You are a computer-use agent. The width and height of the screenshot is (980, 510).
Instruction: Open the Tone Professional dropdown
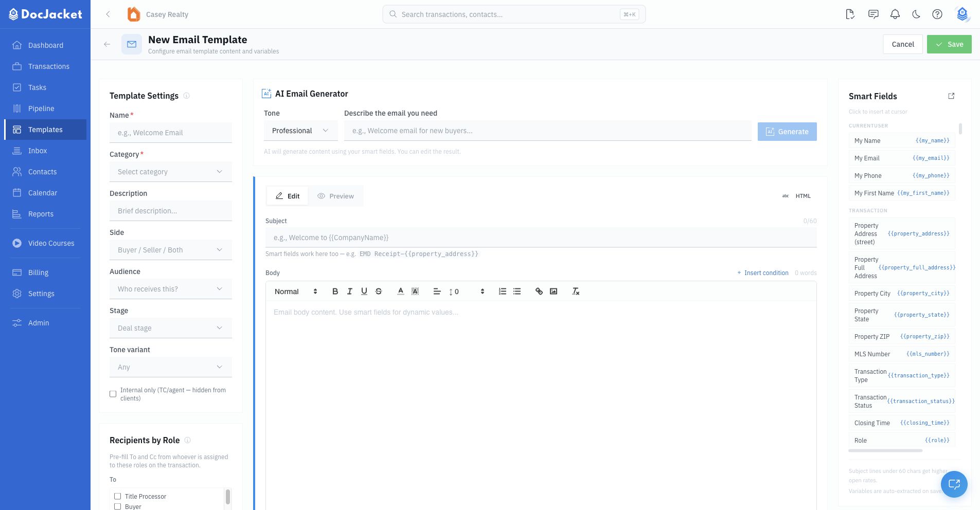click(300, 131)
